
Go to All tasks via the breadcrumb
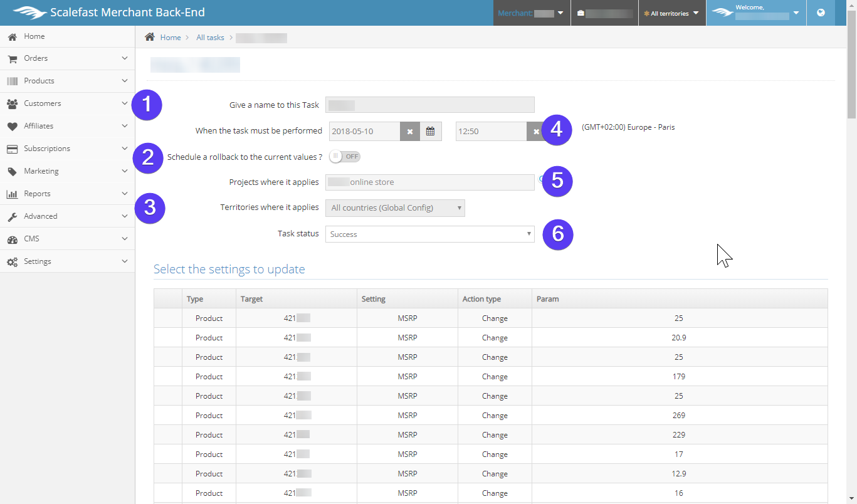[x=210, y=38]
